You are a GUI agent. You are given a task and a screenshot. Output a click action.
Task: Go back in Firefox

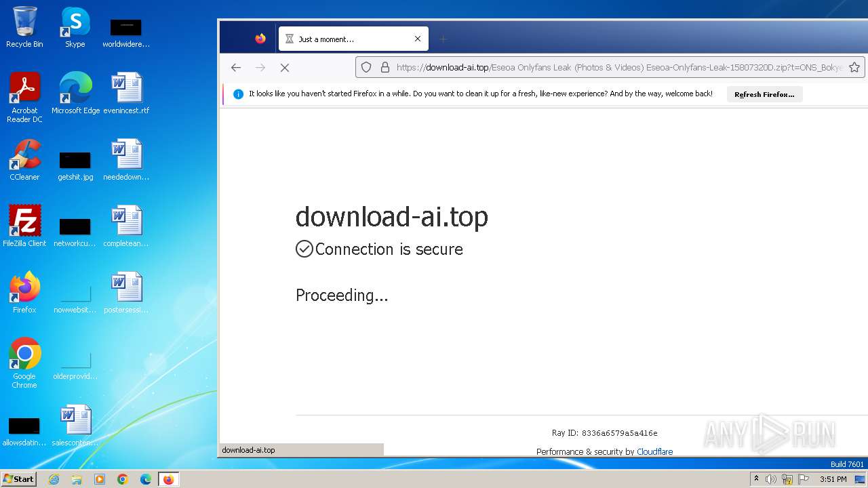click(236, 67)
